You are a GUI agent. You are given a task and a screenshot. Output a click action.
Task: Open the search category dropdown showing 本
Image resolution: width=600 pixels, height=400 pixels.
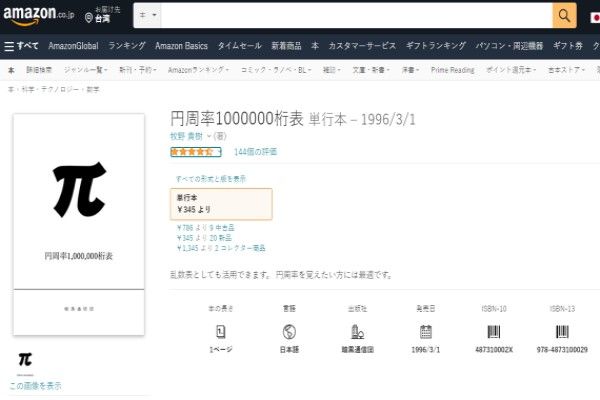pos(147,15)
